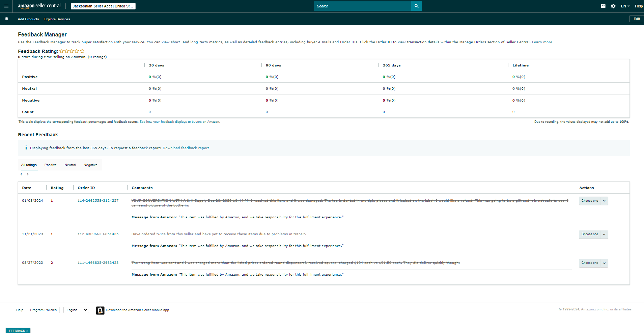The image size is (644, 333).
Task: Click the Comments column header
Action: [x=142, y=188]
